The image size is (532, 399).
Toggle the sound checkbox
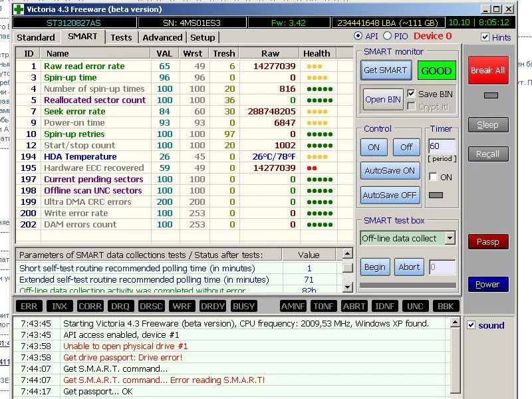point(471,325)
